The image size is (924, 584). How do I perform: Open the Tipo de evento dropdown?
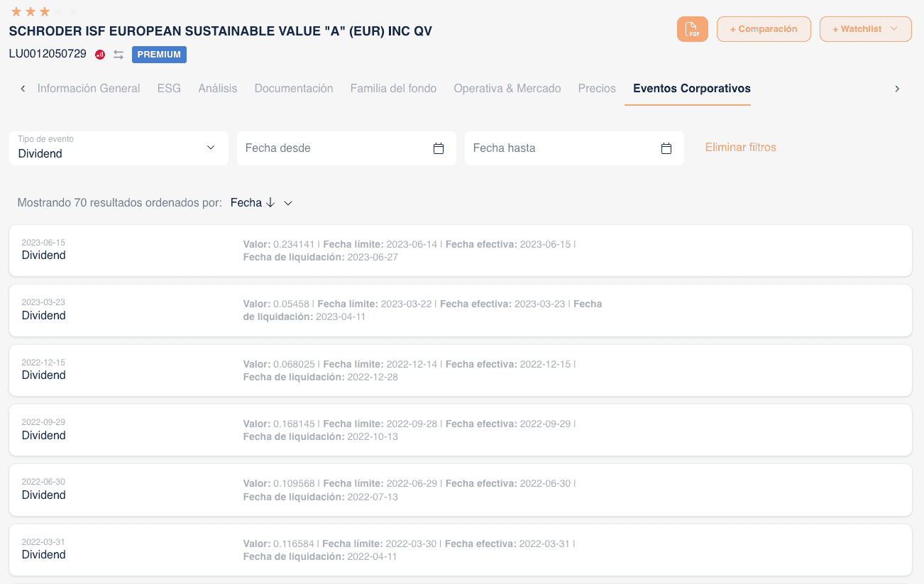coord(119,148)
